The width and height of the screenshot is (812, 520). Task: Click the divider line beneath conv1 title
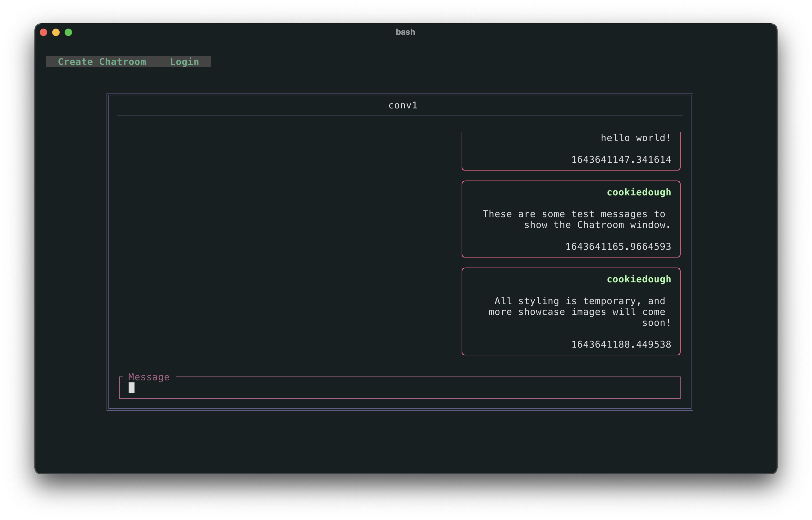(x=400, y=116)
